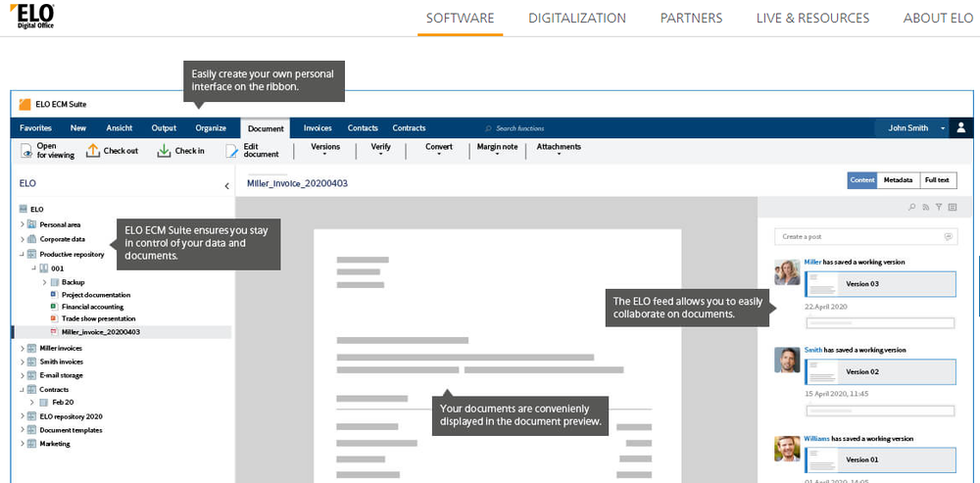Click the Project documentation file icon
The width and height of the screenshot is (980, 483).
pos(54,294)
